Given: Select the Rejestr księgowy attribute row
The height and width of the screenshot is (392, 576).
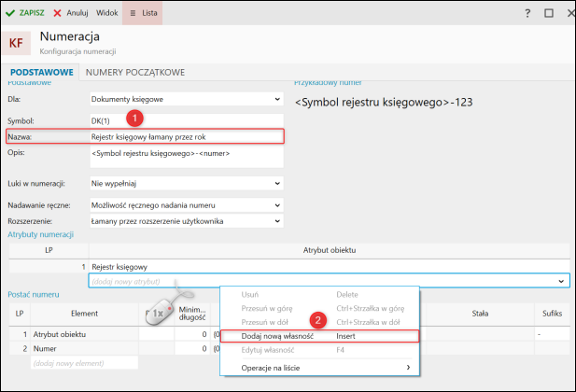Looking at the screenshot, I should click(x=289, y=267).
